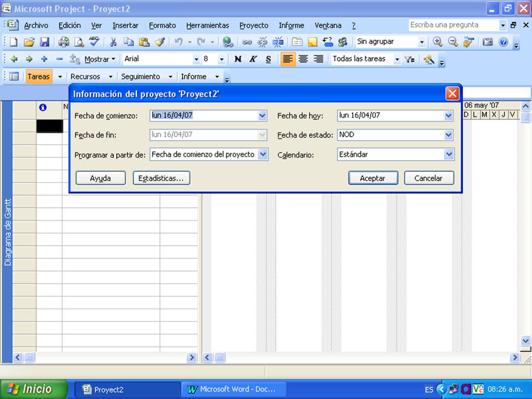Click the Recursos guide button
Screen dimensions: 532x399
click(x=85, y=76)
